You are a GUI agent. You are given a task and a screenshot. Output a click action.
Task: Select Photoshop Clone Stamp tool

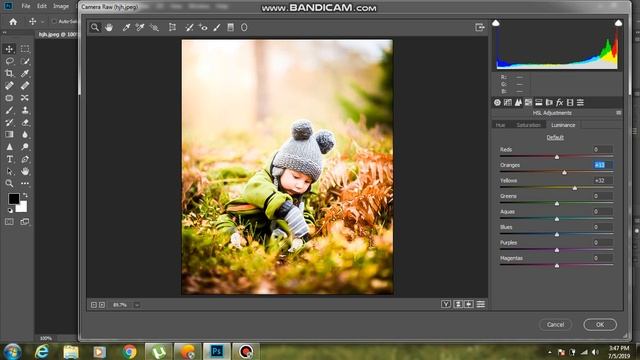click(x=25, y=110)
